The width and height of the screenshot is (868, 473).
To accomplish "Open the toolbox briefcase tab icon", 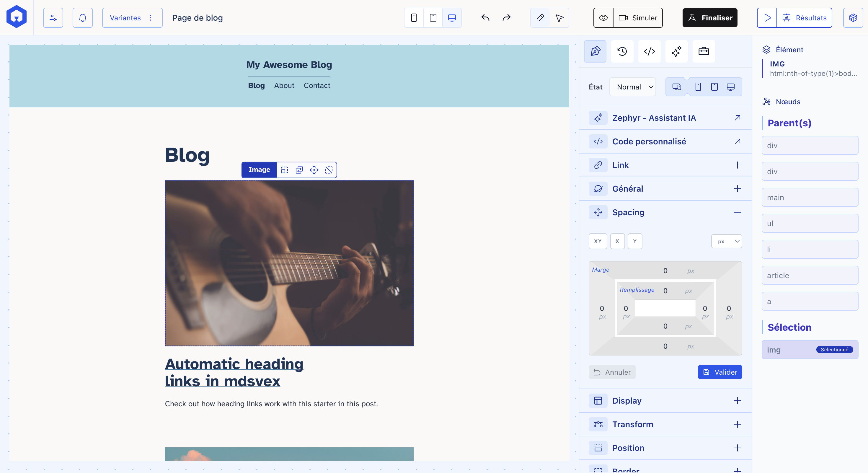I will coord(703,51).
